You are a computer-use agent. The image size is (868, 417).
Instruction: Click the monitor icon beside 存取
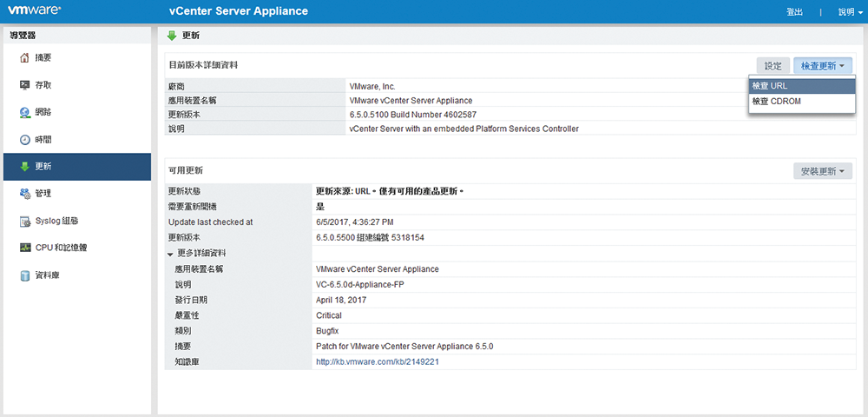click(x=24, y=85)
